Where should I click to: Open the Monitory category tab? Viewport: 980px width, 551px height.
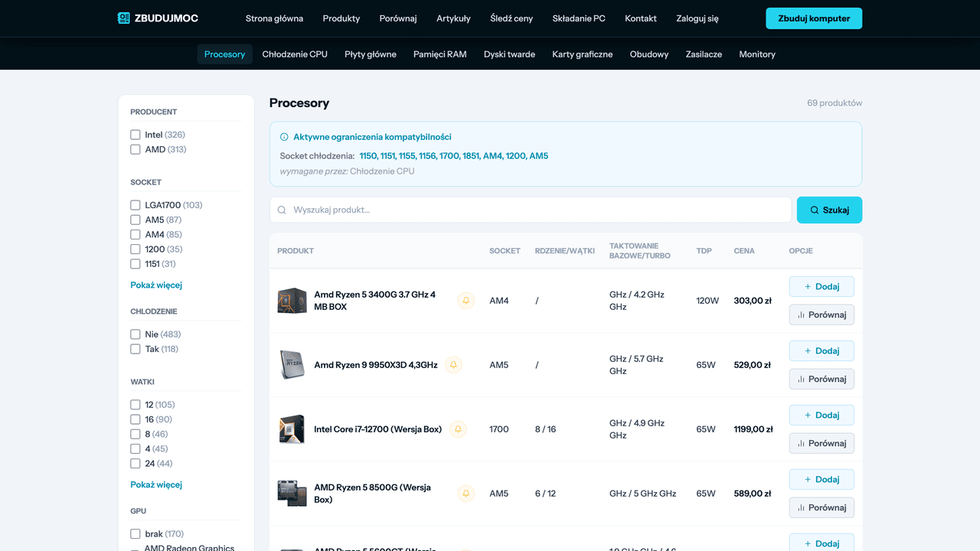(x=757, y=54)
